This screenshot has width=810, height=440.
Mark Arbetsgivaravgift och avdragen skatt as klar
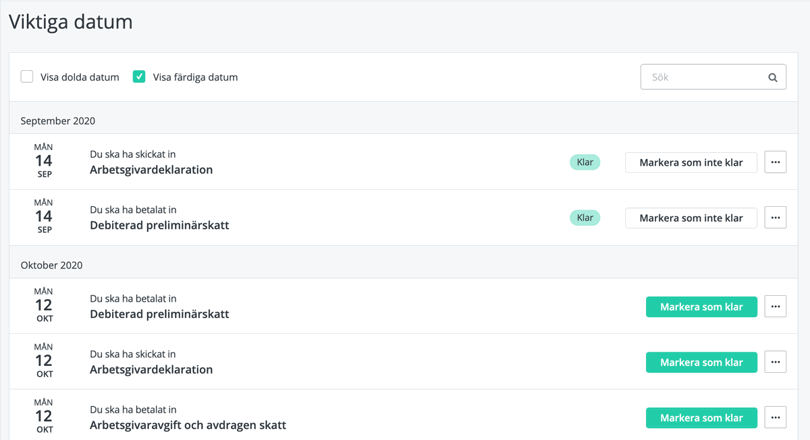point(701,417)
